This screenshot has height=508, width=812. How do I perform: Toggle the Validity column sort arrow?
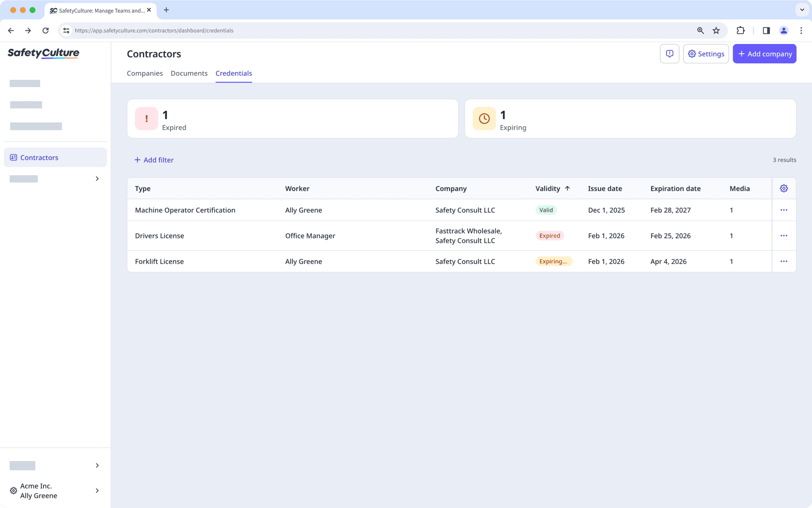tap(567, 188)
